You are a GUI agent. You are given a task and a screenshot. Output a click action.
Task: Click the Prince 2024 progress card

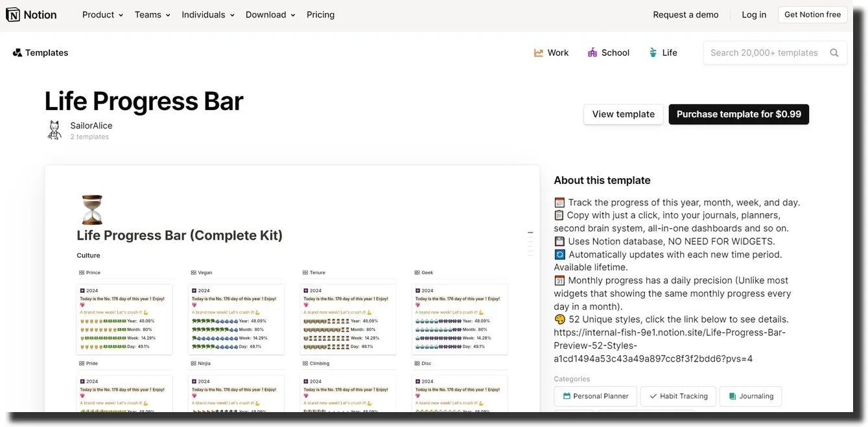pyautogui.click(x=124, y=319)
